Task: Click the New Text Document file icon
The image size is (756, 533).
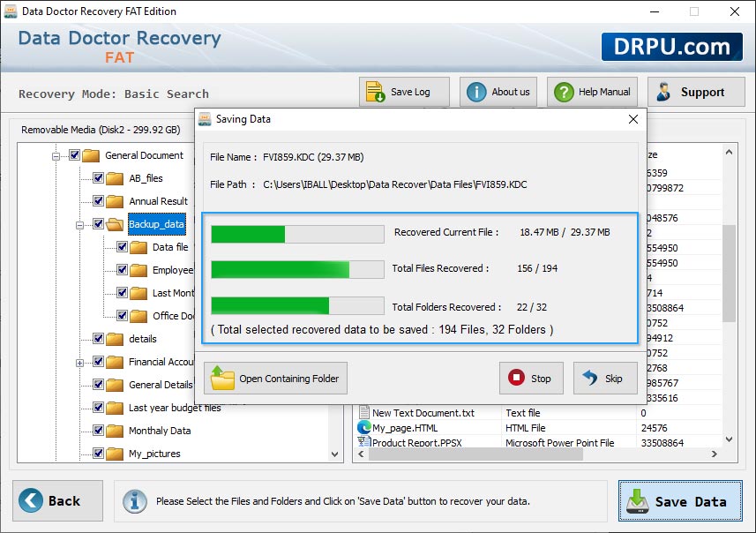Action: pos(364,413)
